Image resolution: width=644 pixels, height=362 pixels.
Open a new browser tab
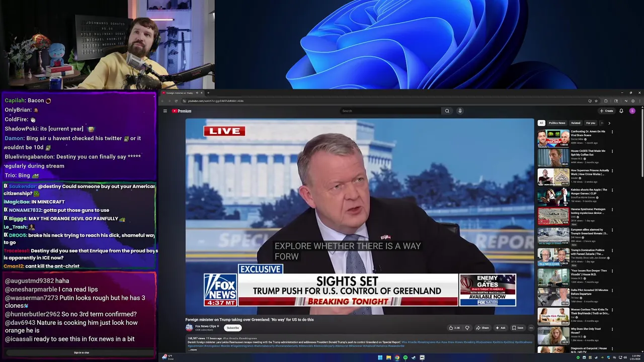pos(208,93)
